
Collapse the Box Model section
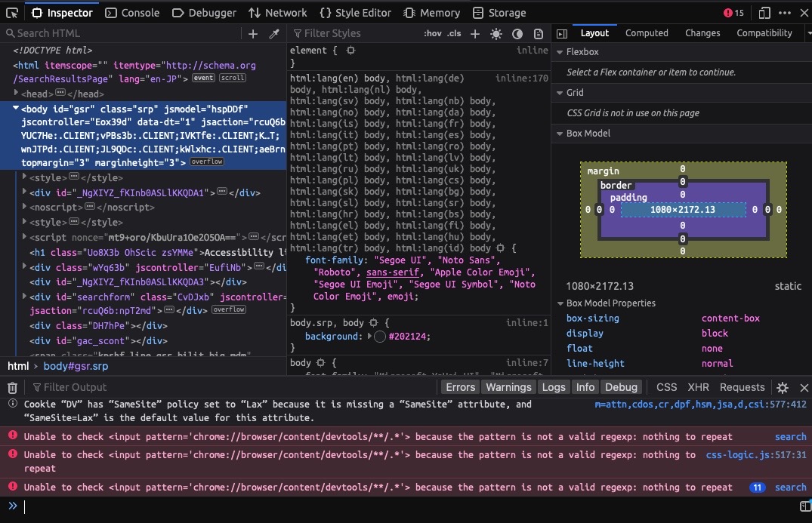point(560,134)
